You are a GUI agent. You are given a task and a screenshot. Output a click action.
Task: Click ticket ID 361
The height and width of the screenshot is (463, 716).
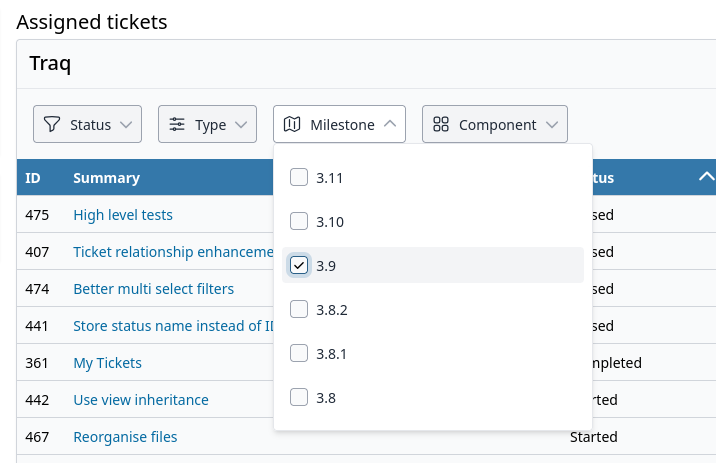coord(37,363)
